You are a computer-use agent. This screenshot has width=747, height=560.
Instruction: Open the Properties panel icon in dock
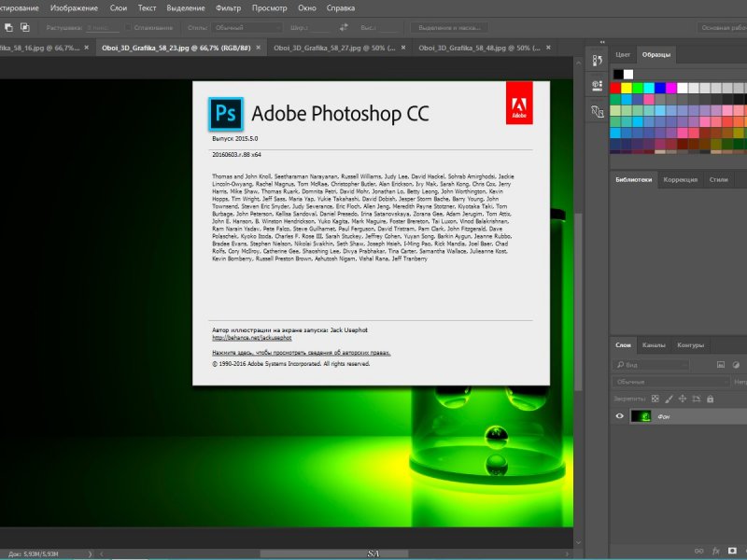[597, 86]
